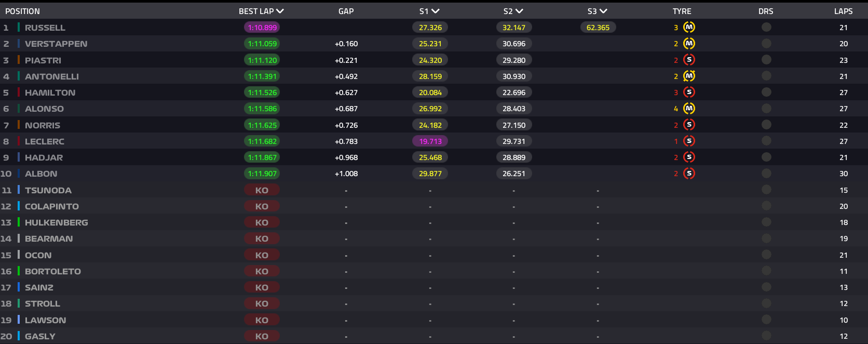Click Alonso's medium tyre icon
This screenshot has height=344, width=868.
click(689, 109)
